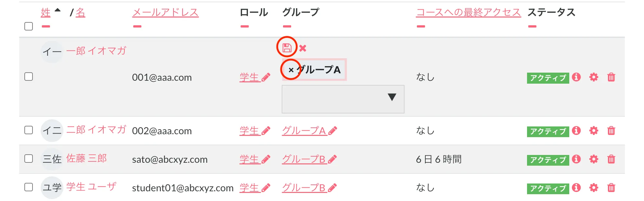Edit role pencil for 001@aaa.com
This screenshot has height=201, width=644.
[266, 77]
